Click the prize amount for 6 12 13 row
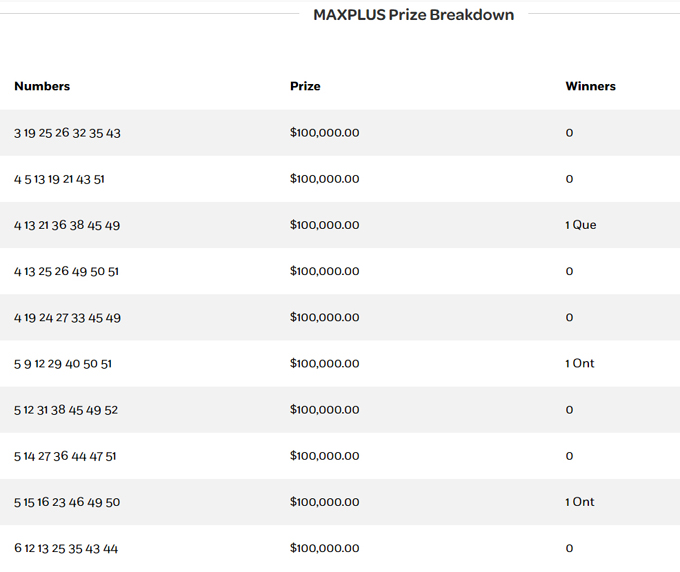Viewport: 680px width, 572px height. 324,548
